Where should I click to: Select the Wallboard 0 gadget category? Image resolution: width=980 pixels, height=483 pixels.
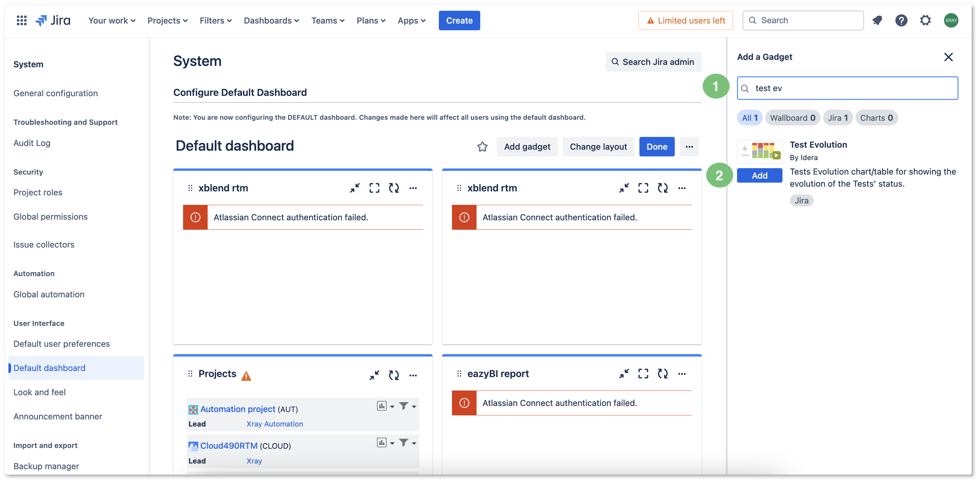793,118
